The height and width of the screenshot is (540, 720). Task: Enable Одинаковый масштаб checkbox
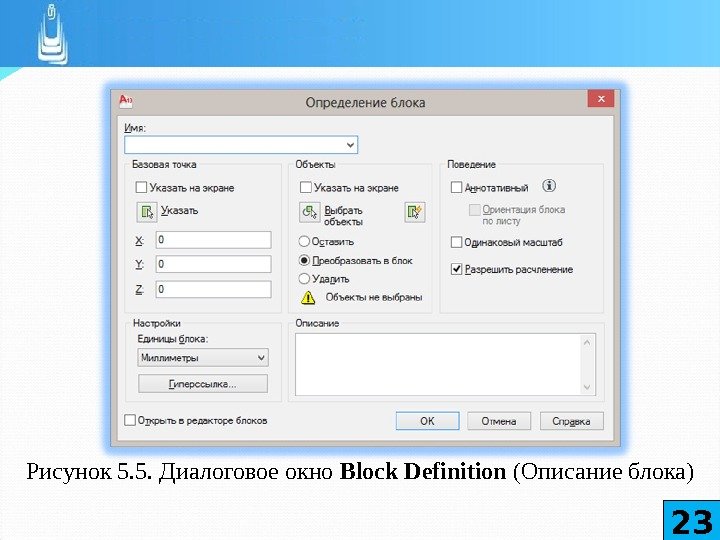(456, 242)
